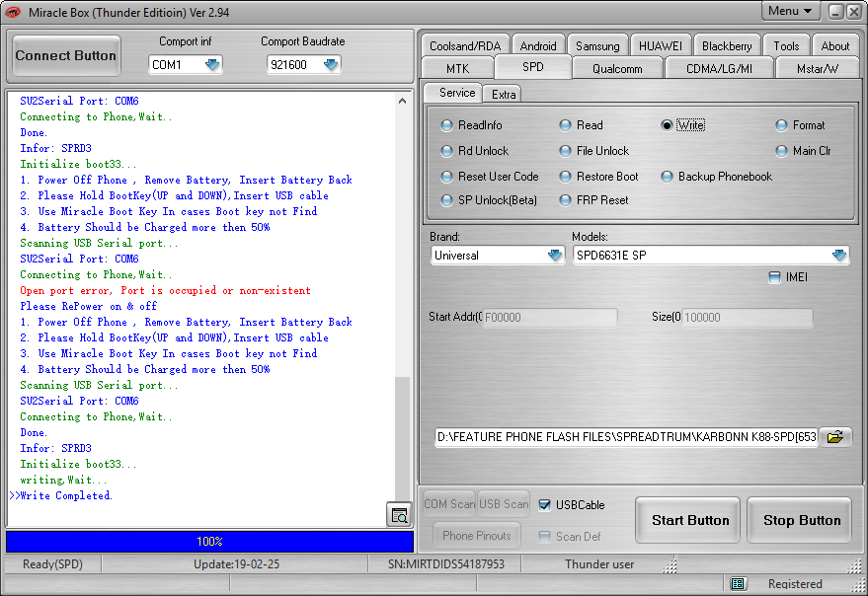Click the SN:MIRTDIDS54187953 status entry
Viewport: 868px width, 596px height.
point(446,563)
